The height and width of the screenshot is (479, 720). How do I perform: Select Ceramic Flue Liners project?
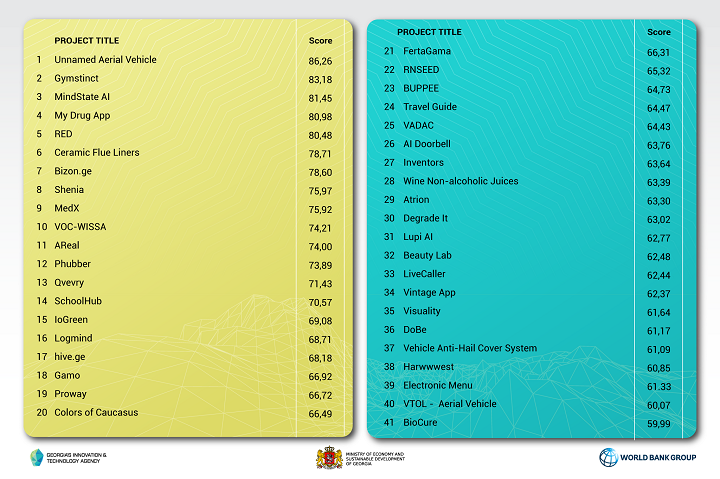[x=96, y=152]
